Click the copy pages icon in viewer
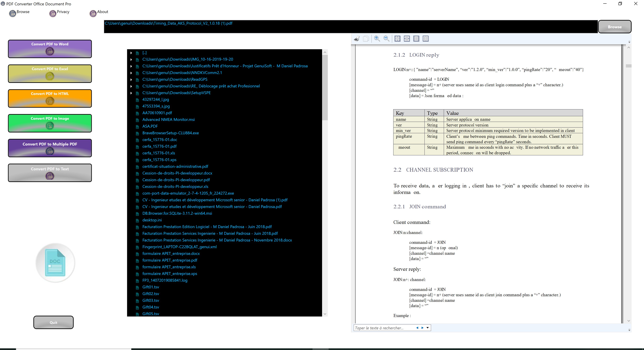 point(366,39)
